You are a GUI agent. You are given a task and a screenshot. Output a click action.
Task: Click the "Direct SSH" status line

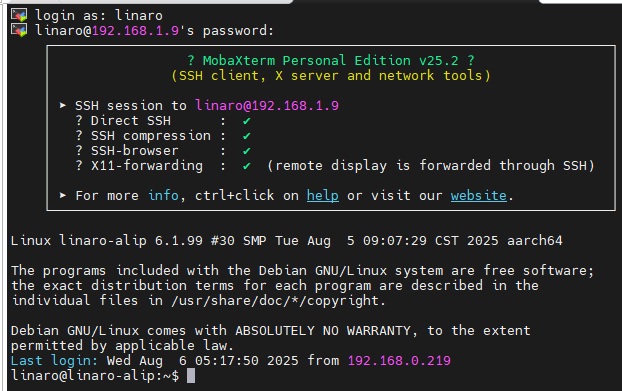(163, 121)
